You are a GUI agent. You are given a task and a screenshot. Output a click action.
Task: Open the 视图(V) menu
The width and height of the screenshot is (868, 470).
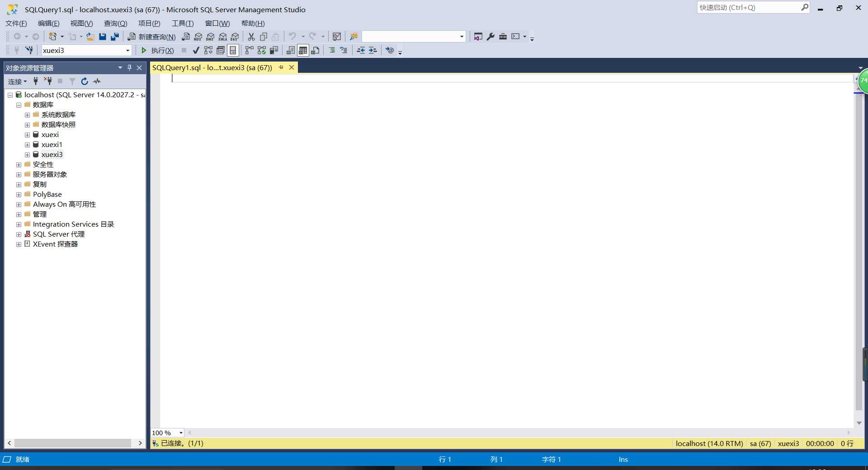81,24
